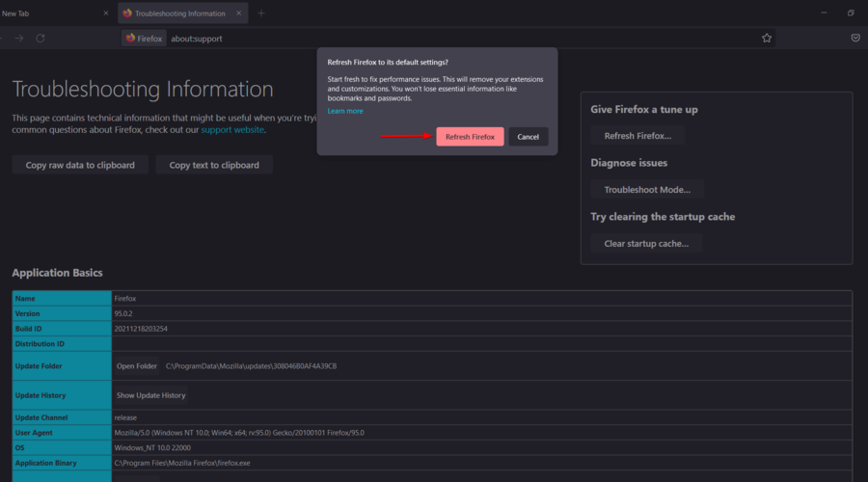868x482 pixels.
Task: Restore down the Firefox window
Action: pyautogui.click(x=851, y=13)
